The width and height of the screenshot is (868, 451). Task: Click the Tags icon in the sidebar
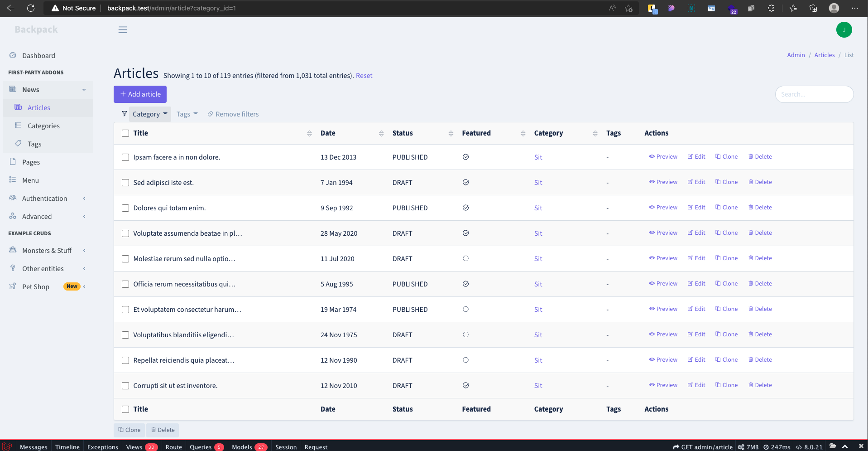18,143
